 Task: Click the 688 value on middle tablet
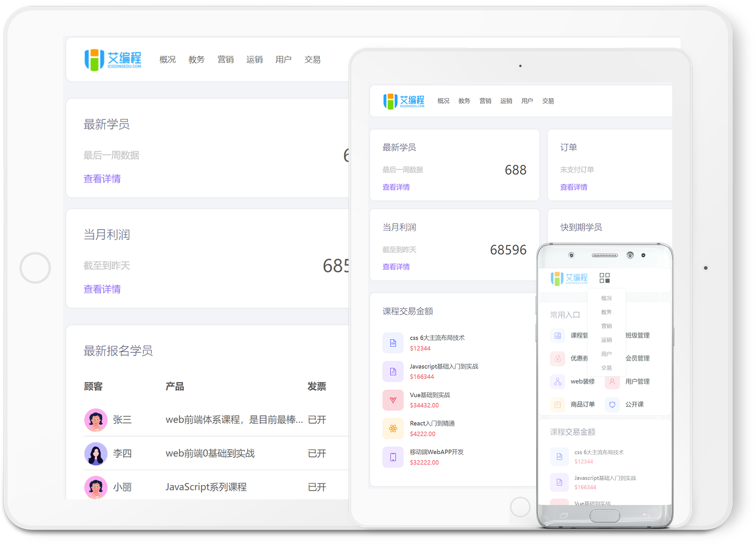pyautogui.click(x=516, y=170)
